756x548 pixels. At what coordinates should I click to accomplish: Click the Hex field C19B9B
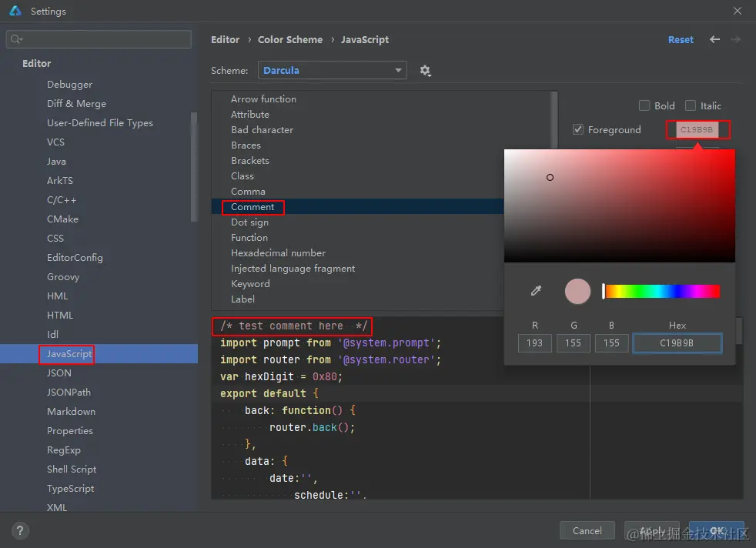(x=677, y=343)
